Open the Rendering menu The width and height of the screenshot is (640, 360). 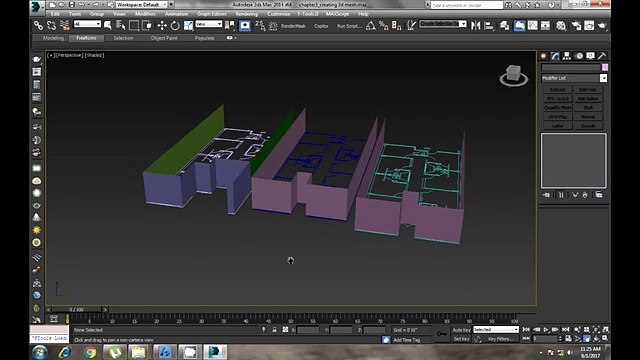[x=247, y=14]
